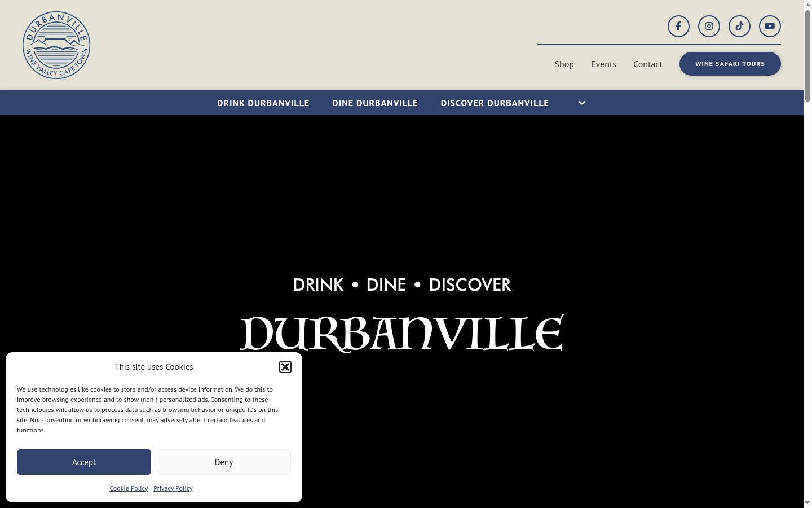The height and width of the screenshot is (508, 812).
Task: Visit the Facebook page icon
Action: point(678,26)
